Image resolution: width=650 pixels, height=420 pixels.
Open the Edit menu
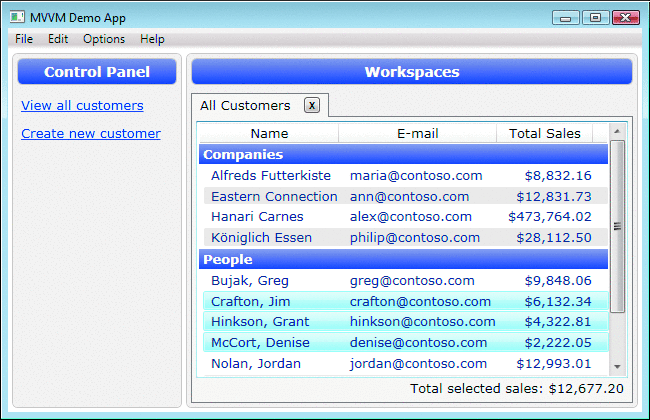click(x=58, y=39)
